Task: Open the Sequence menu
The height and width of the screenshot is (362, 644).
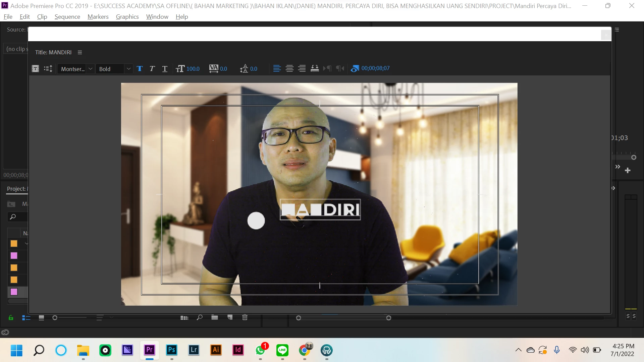Action: click(67, 17)
